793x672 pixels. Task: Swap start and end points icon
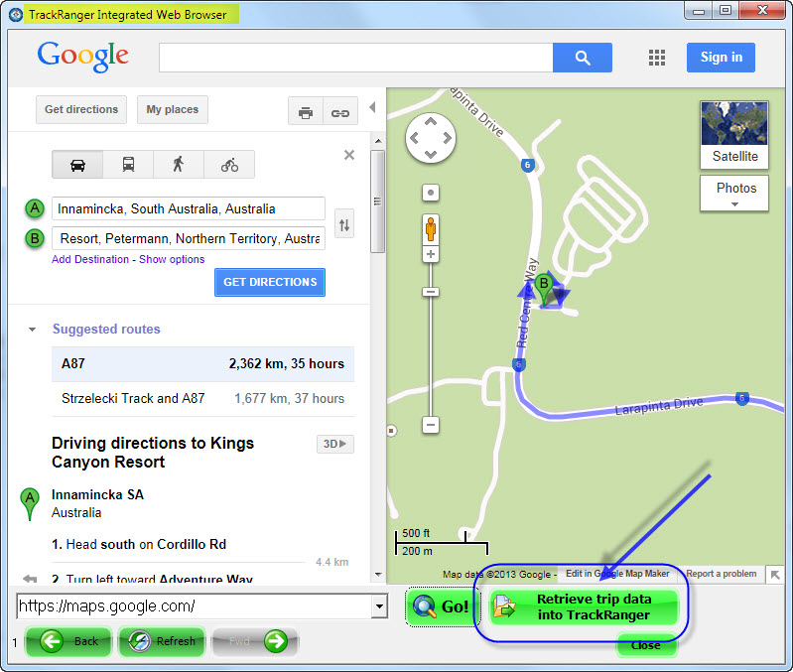[x=344, y=224]
